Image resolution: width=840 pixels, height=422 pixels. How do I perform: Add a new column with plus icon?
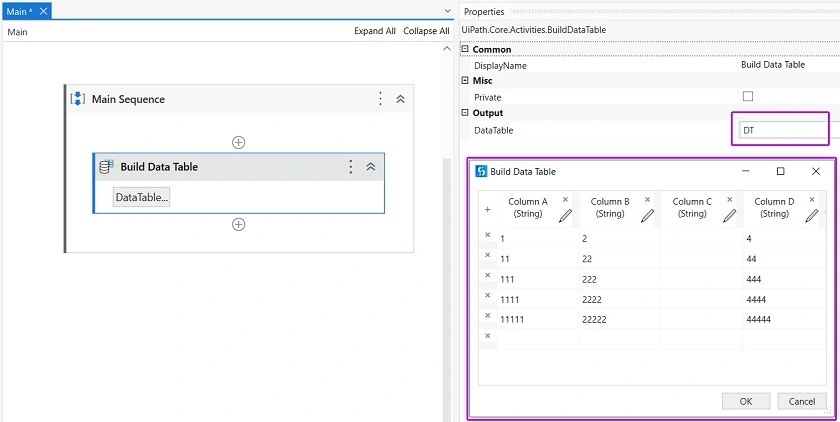[x=488, y=209]
